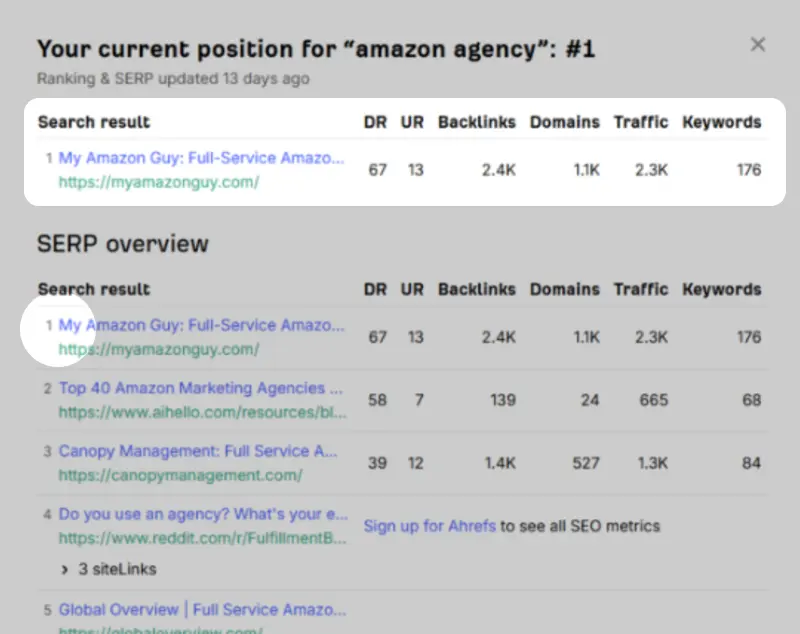Open Canopy Management: Full Service result

[x=198, y=451]
